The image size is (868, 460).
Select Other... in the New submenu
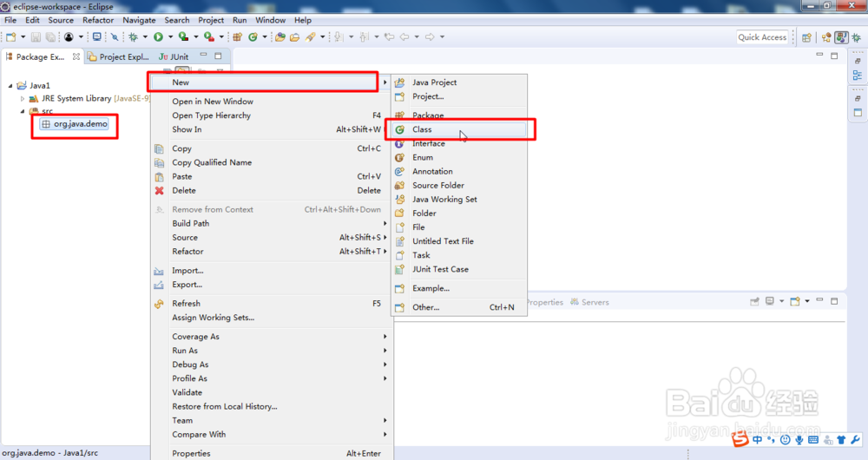point(459,307)
